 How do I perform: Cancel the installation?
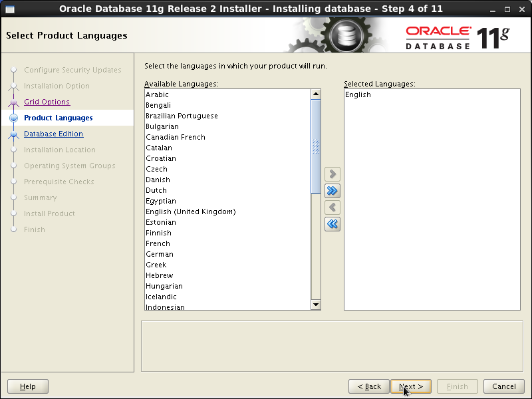point(504,386)
